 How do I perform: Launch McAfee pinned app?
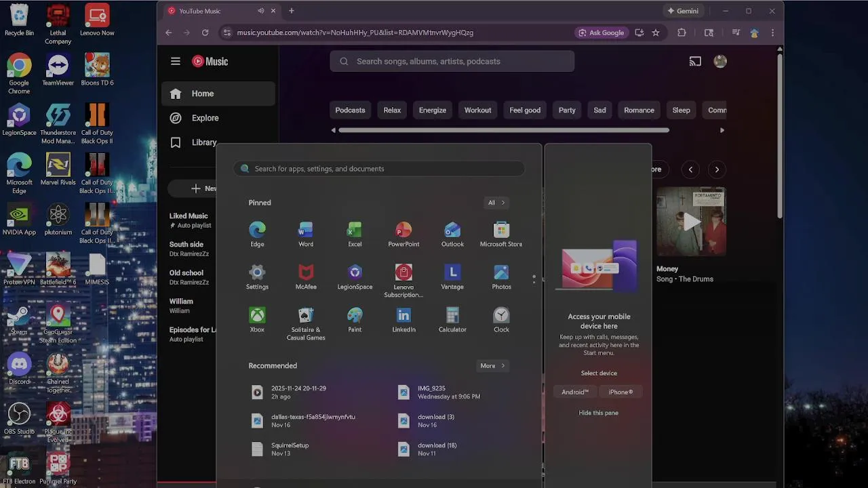[306, 277]
